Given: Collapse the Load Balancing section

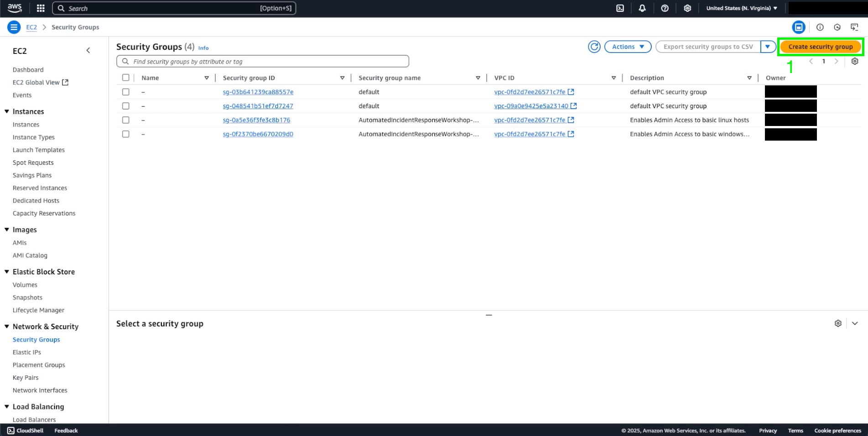Looking at the screenshot, I should point(7,407).
